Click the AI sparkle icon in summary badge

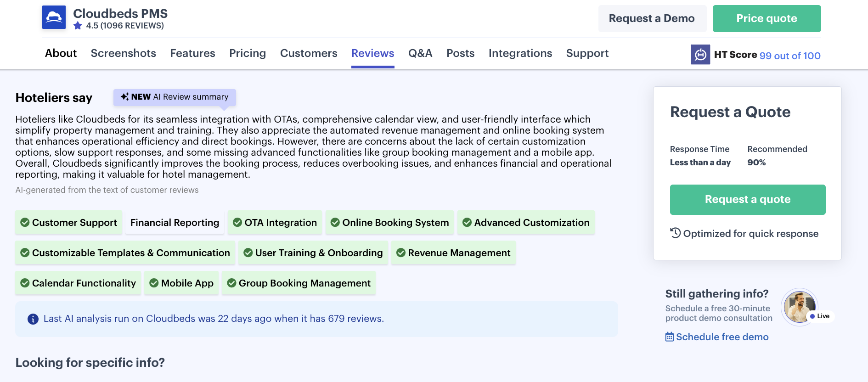(x=124, y=97)
